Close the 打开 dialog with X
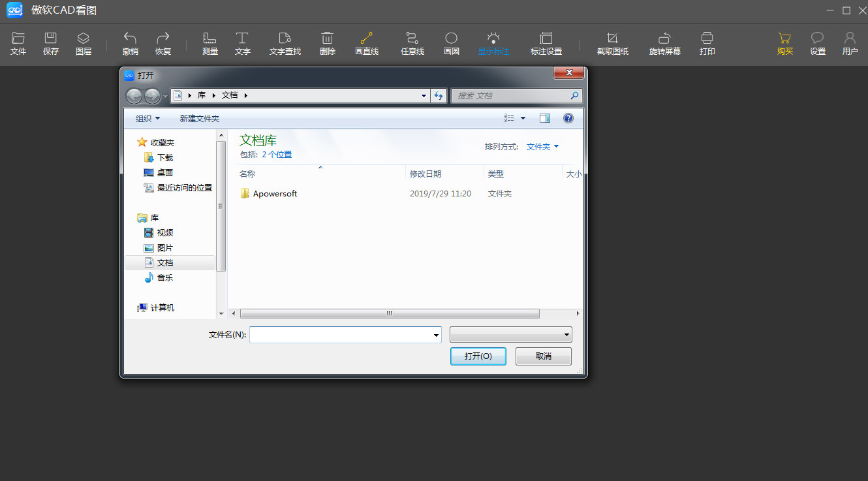The image size is (868, 481). [x=568, y=72]
